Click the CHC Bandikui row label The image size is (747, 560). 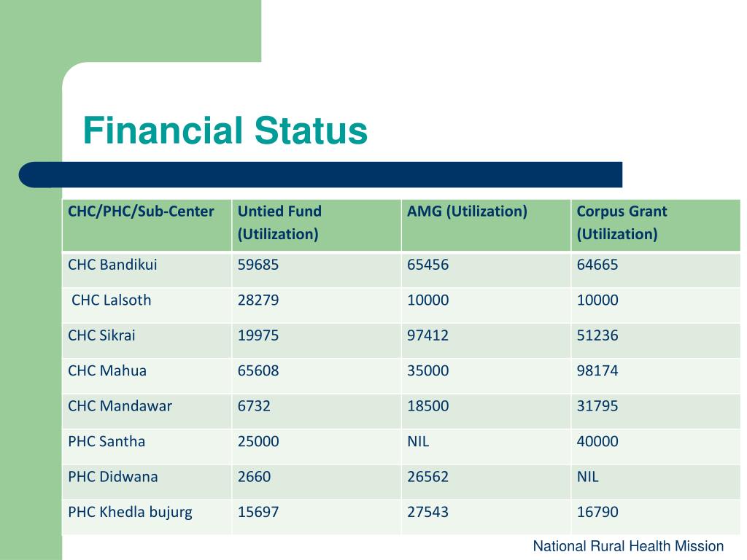click(x=112, y=265)
